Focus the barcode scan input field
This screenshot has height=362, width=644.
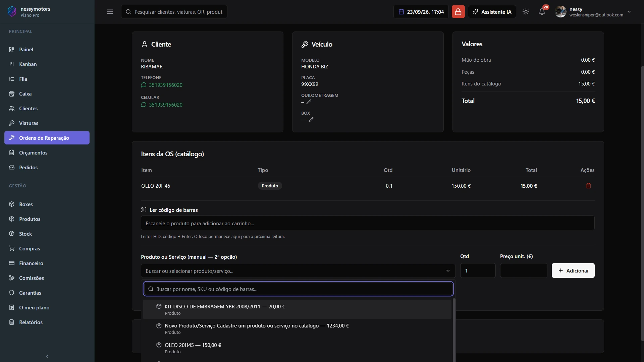(x=368, y=223)
